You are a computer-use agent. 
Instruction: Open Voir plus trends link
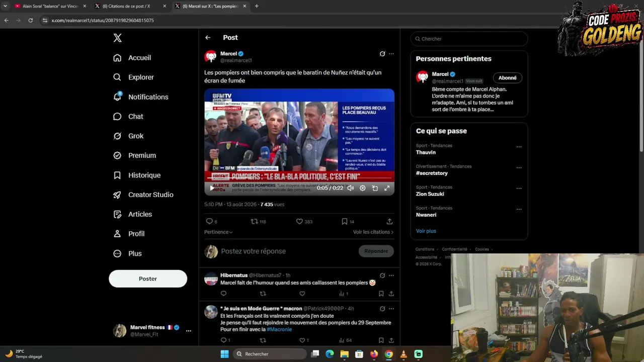tap(426, 231)
